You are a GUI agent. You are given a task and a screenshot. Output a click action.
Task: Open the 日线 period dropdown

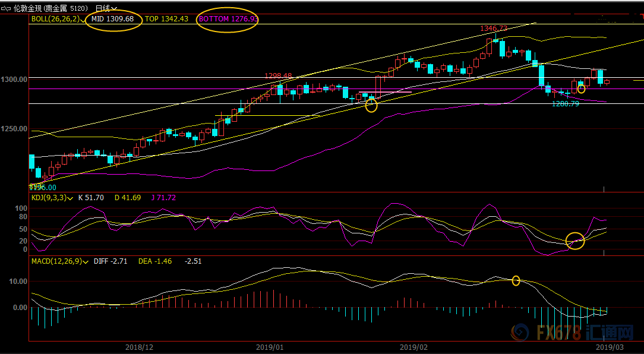[106, 8]
